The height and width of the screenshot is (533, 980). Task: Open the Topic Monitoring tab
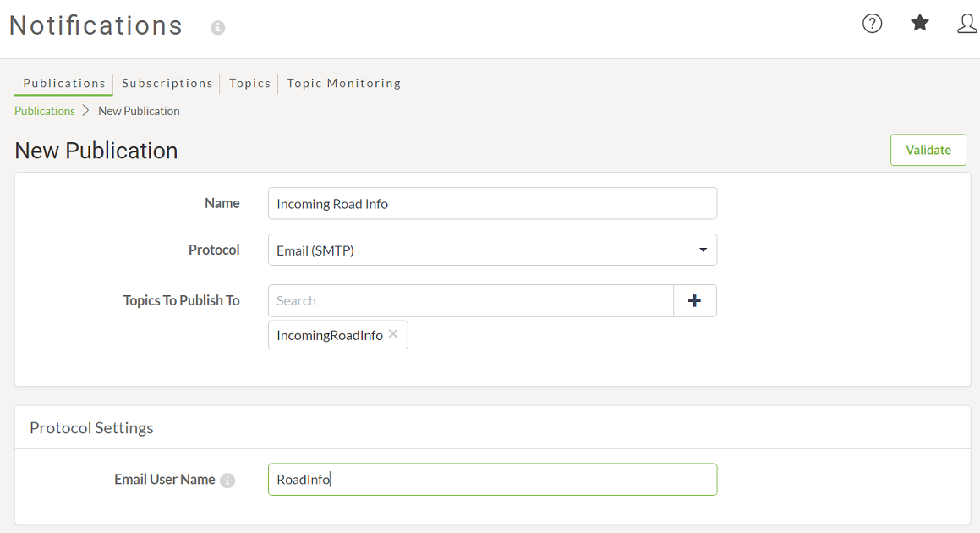[344, 83]
